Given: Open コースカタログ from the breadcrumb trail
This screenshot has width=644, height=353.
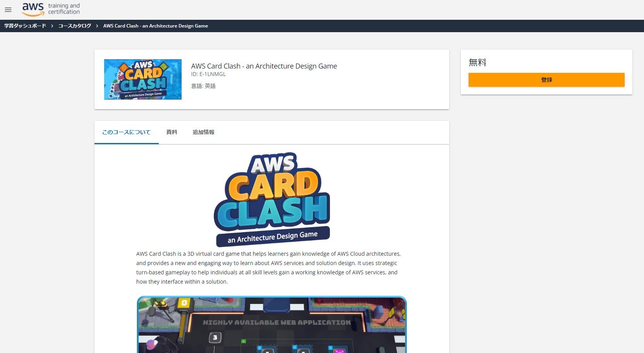Looking at the screenshot, I should [74, 26].
